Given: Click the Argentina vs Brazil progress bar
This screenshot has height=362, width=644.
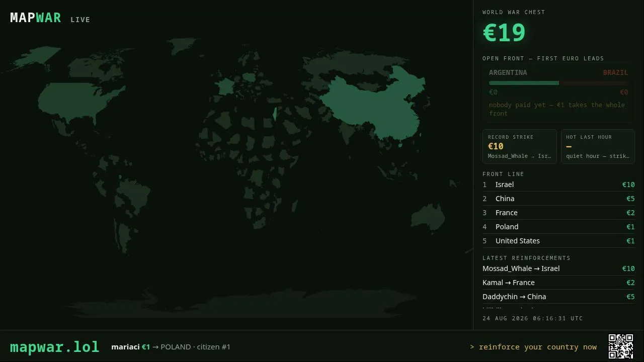Looking at the screenshot, I should [558, 83].
